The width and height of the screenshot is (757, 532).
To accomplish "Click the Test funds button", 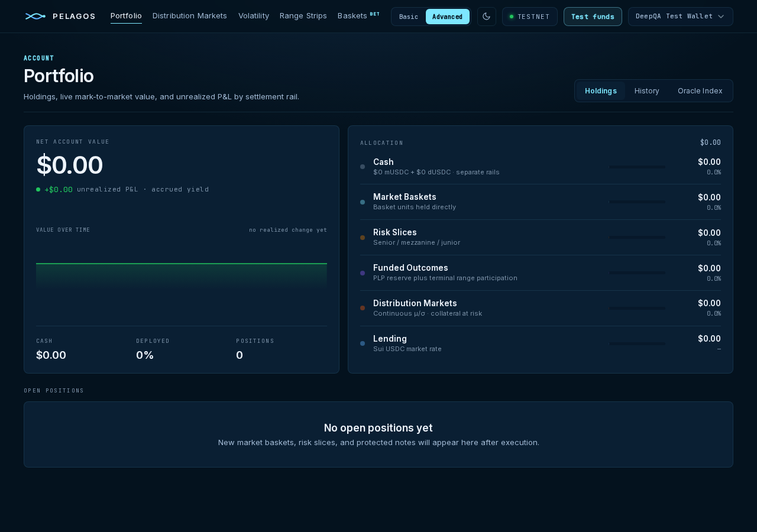I will pos(593,17).
